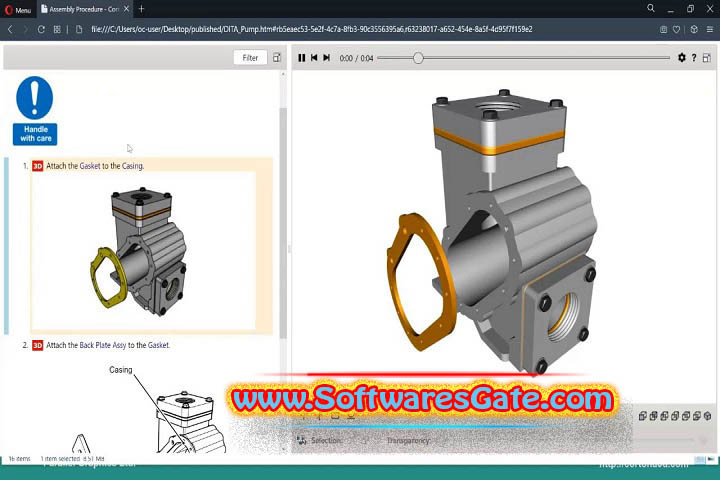Reload the current page
Screen dimensions: 720x480
pyautogui.click(x=41, y=29)
